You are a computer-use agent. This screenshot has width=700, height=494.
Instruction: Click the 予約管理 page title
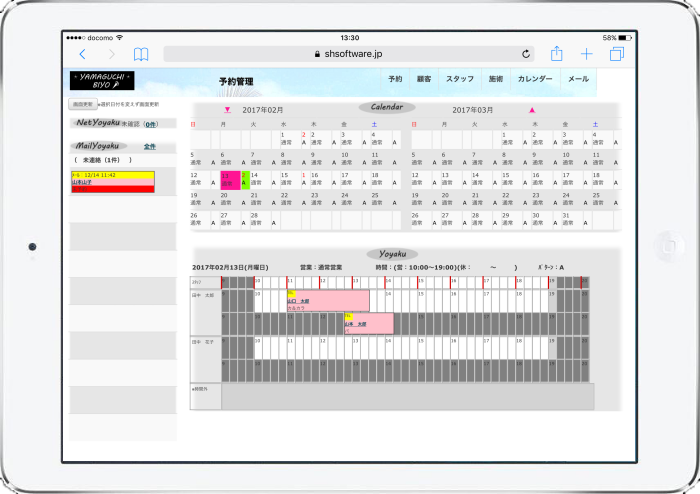click(x=236, y=82)
